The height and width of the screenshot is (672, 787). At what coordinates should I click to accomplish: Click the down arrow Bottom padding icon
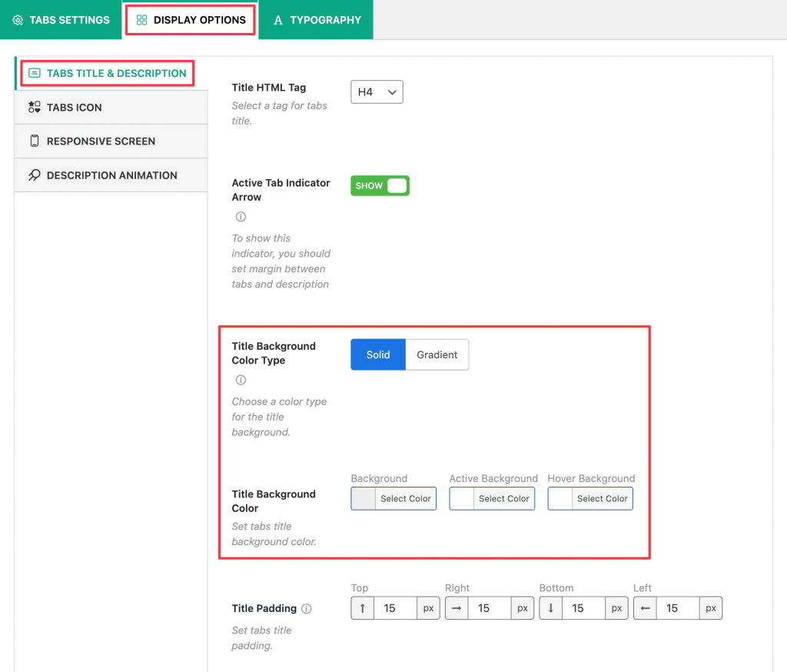click(550, 608)
